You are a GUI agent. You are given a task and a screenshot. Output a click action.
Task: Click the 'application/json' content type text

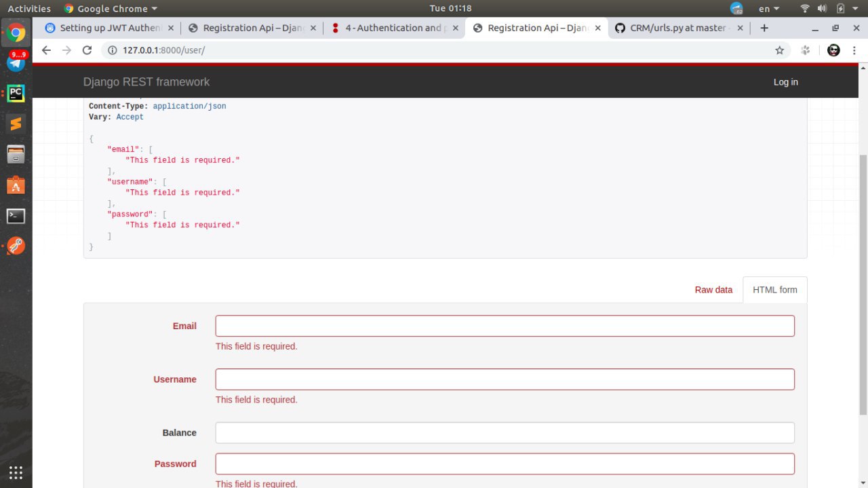(190, 107)
